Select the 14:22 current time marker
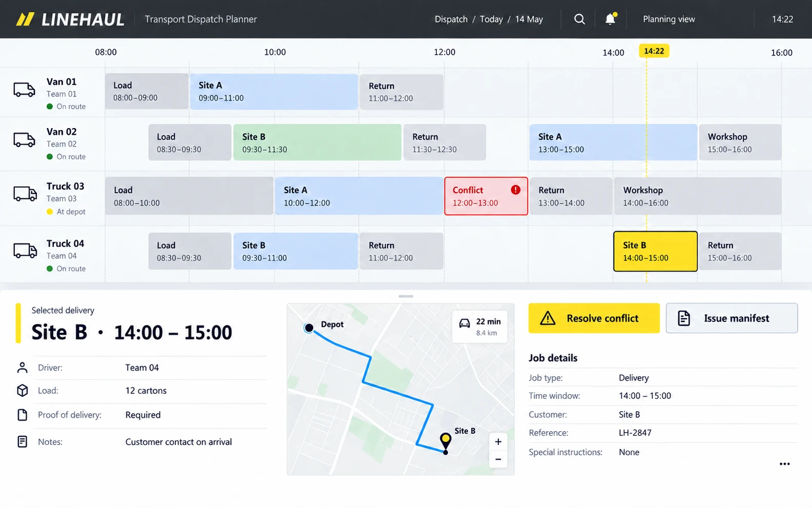 pos(654,51)
